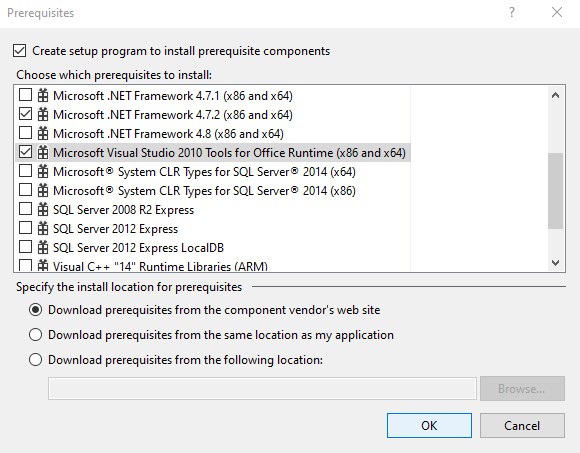Select the Visual C++ "14" Runtime Libraries (ARM) item
The width and height of the screenshot is (580, 453).
(x=160, y=266)
